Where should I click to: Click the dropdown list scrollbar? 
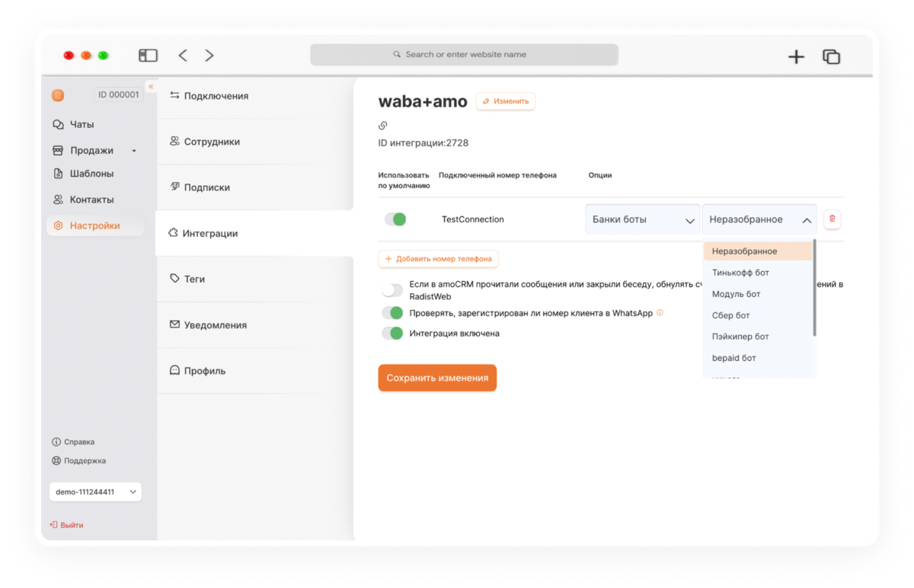pyautogui.click(x=815, y=288)
